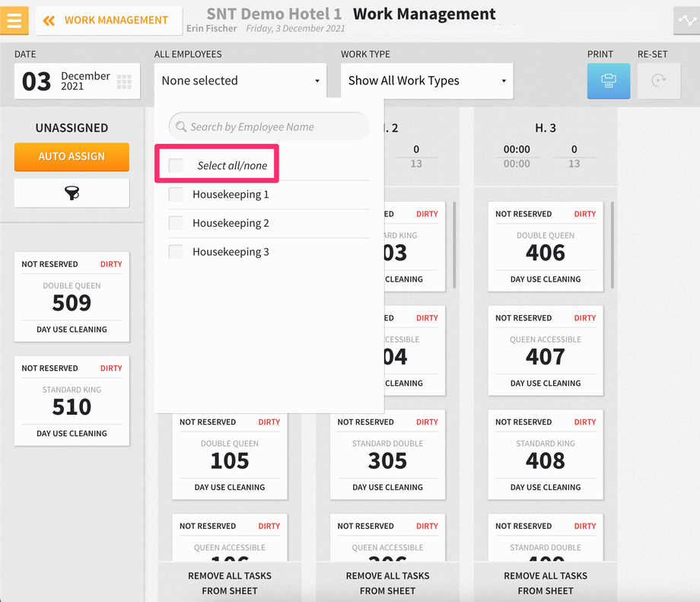Click the H. 3 column scrollbar
700x602 pixels.
(612, 245)
